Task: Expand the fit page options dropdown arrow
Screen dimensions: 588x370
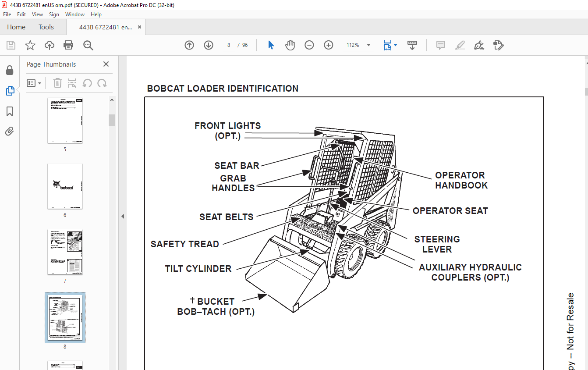Action: [395, 45]
